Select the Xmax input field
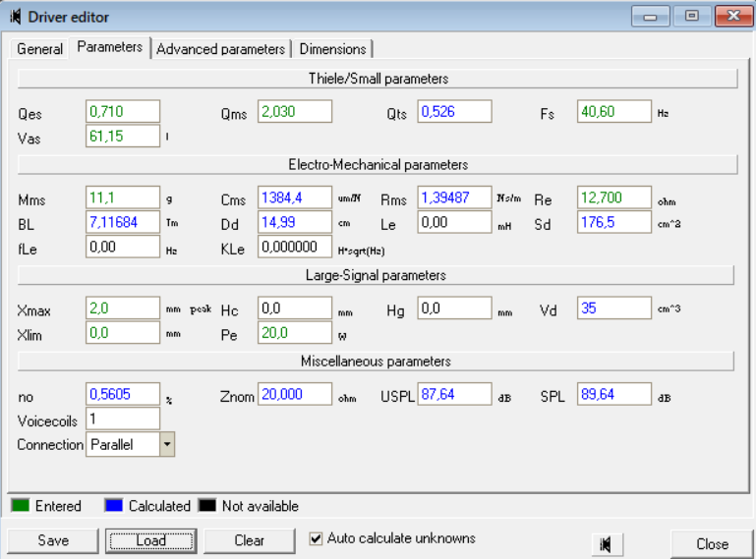 pos(122,308)
